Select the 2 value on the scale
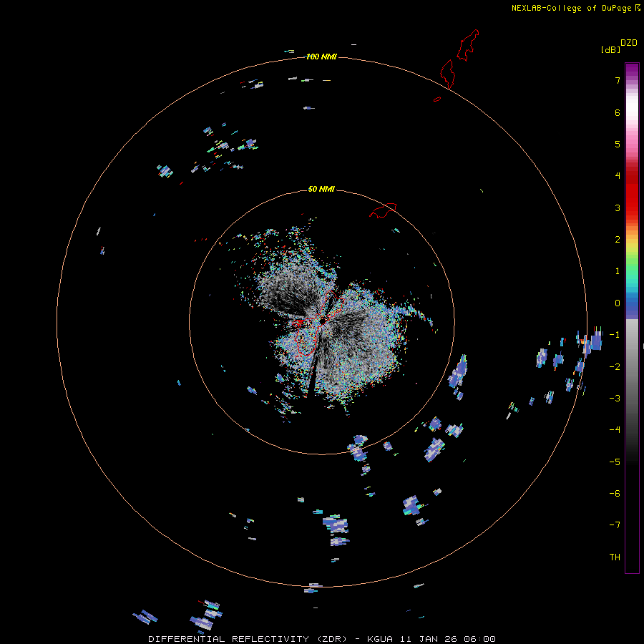This screenshot has width=644, height=644. pyautogui.click(x=618, y=240)
